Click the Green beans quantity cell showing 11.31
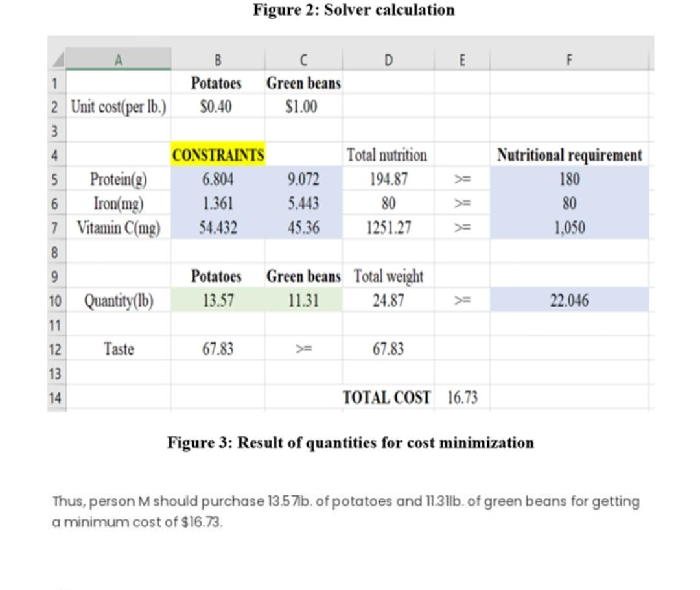The height and width of the screenshot is (590, 700). point(302,300)
